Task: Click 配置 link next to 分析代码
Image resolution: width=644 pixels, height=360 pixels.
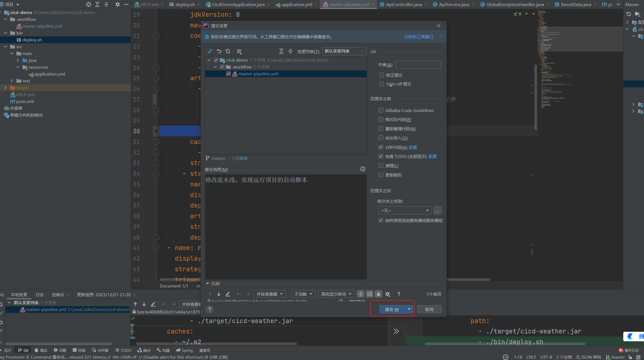Action: coord(413,147)
